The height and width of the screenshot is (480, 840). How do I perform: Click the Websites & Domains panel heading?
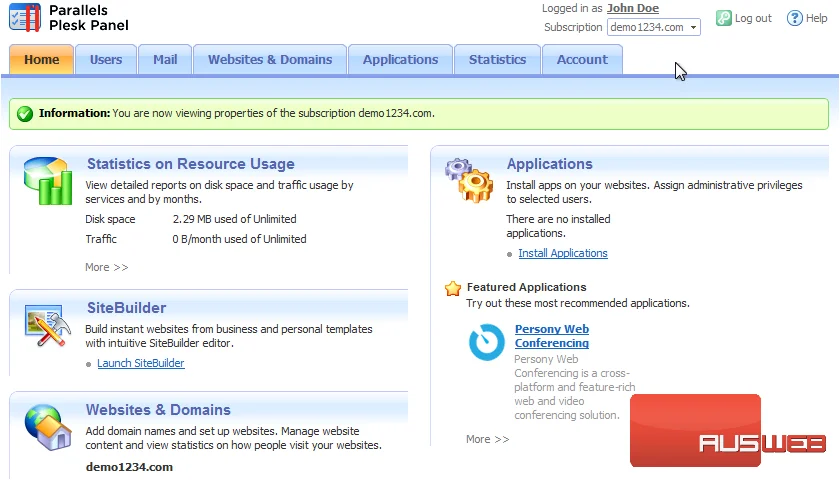158,410
